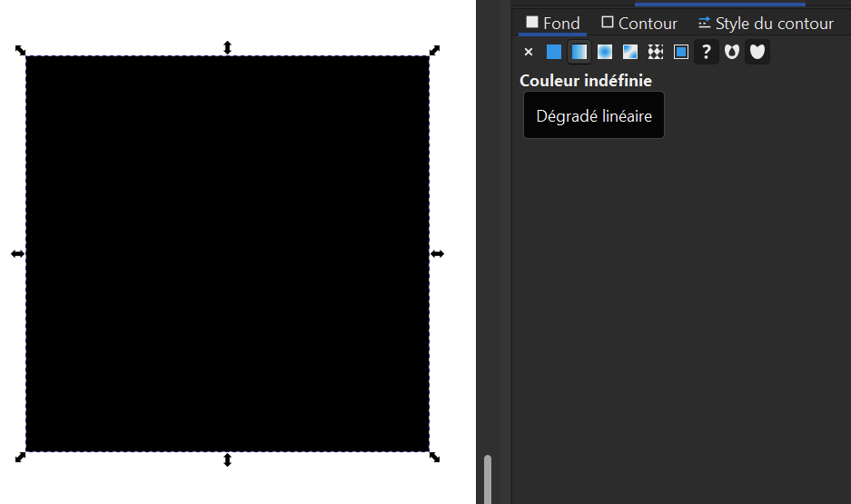The image size is (851, 504).
Task: Click the unset paint question mark icon
Action: (707, 53)
